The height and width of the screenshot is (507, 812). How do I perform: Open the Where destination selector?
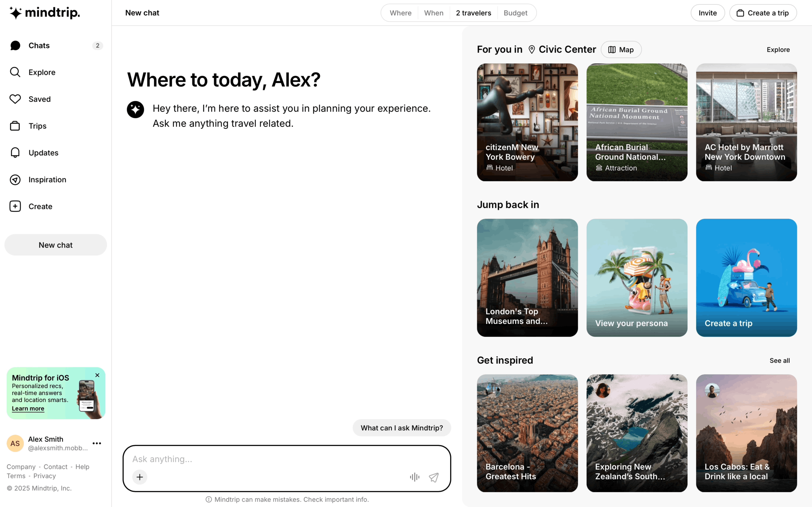(x=400, y=13)
